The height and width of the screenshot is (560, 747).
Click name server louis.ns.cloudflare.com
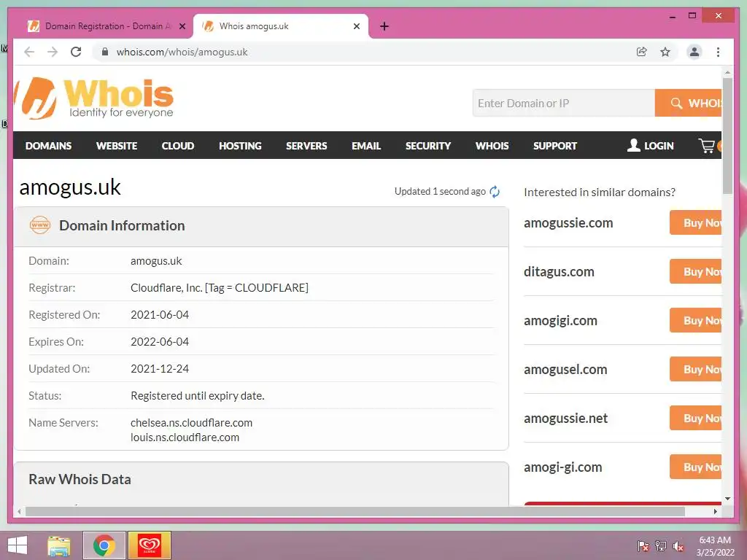185,437
